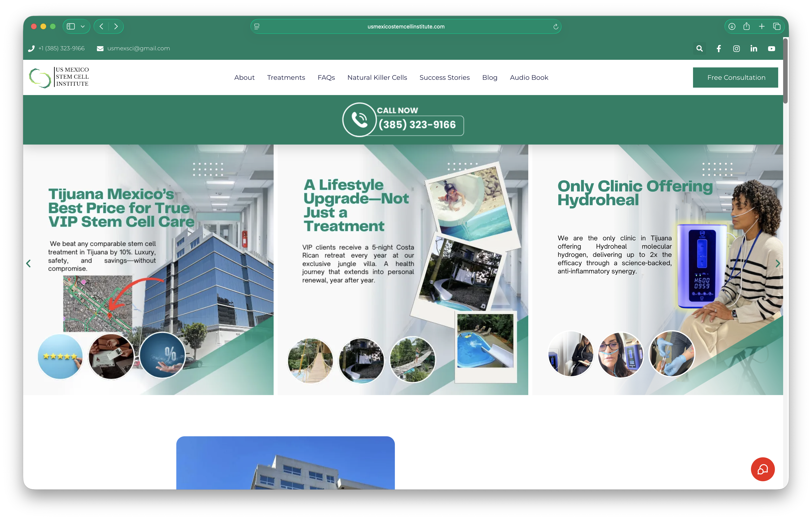The height and width of the screenshot is (520, 812).
Task: Visit the Instagram profile icon
Action: [736, 49]
